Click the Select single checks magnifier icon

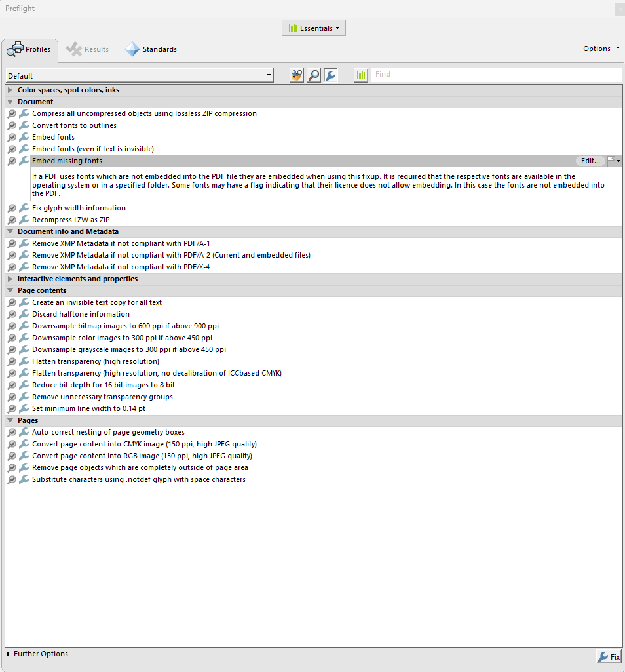(x=314, y=75)
